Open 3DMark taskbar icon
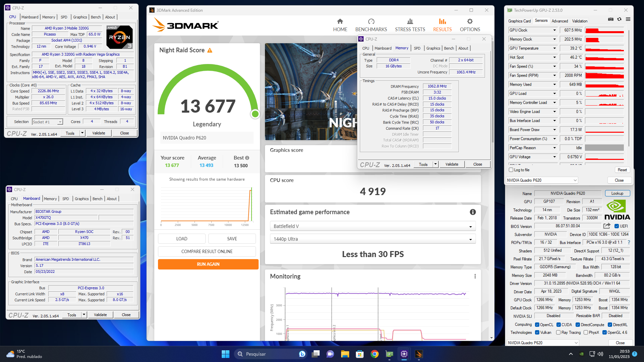 coord(419,354)
